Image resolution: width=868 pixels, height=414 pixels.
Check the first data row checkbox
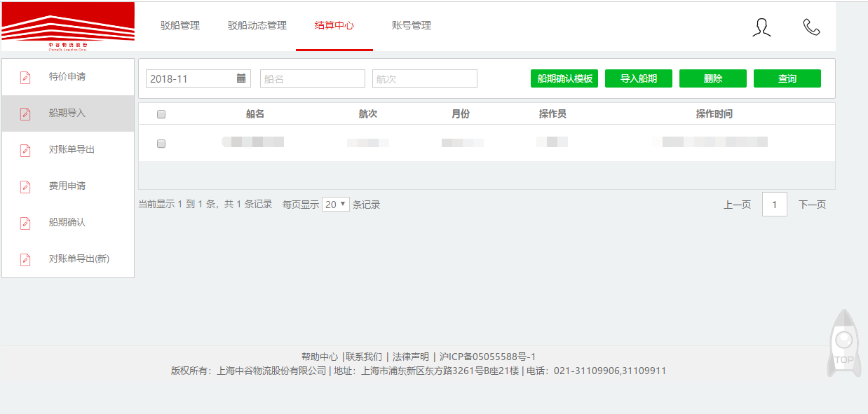[x=161, y=144]
